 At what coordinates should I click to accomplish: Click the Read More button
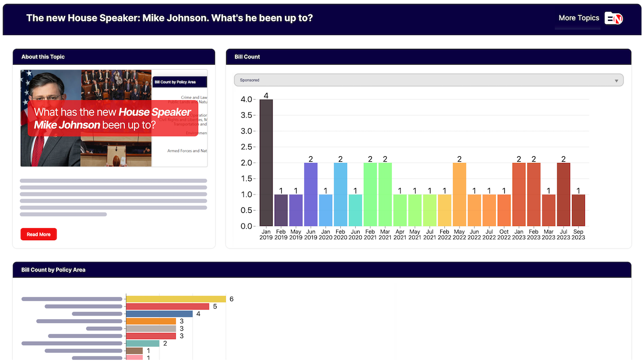[x=39, y=234]
